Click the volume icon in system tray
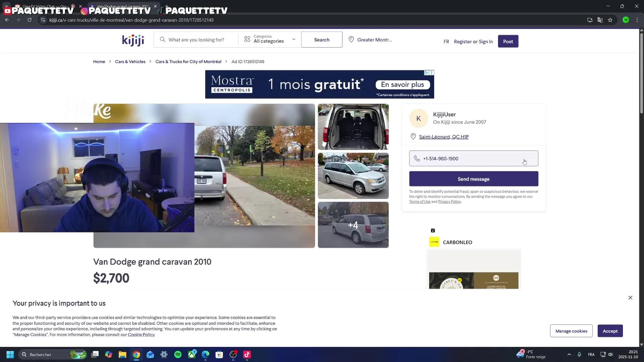The width and height of the screenshot is (644, 362). tap(610, 354)
